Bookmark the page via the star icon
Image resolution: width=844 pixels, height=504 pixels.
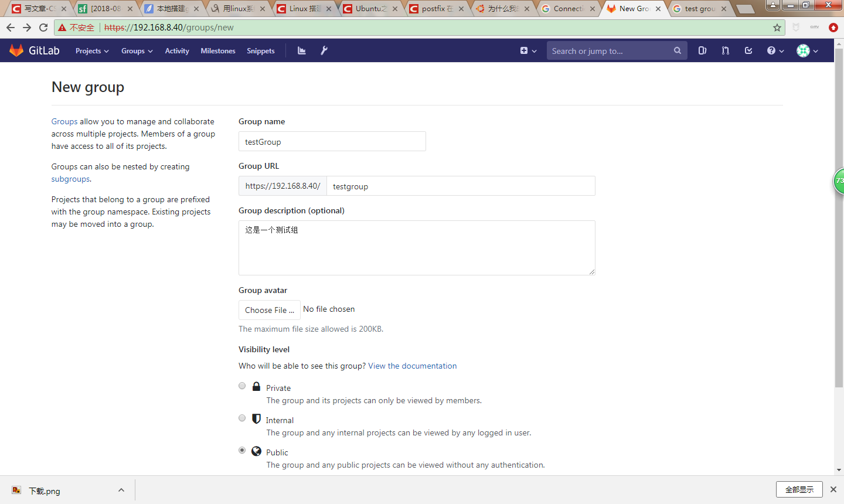pos(777,27)
